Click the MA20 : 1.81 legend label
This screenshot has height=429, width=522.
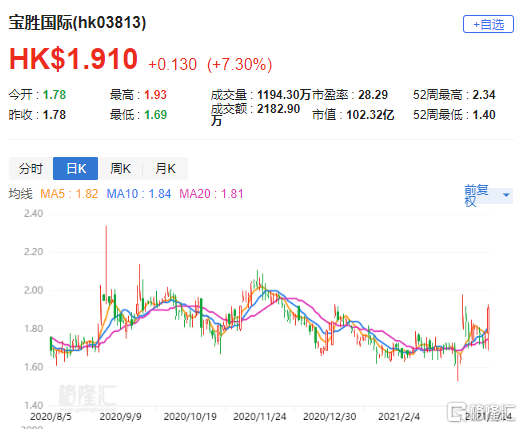point(211,194)
